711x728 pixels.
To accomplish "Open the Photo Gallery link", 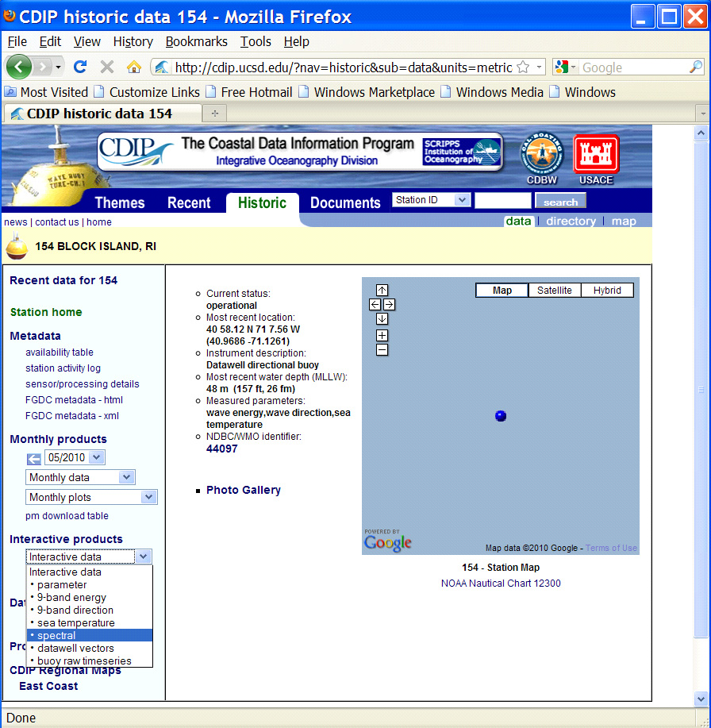I will point(243,490).
